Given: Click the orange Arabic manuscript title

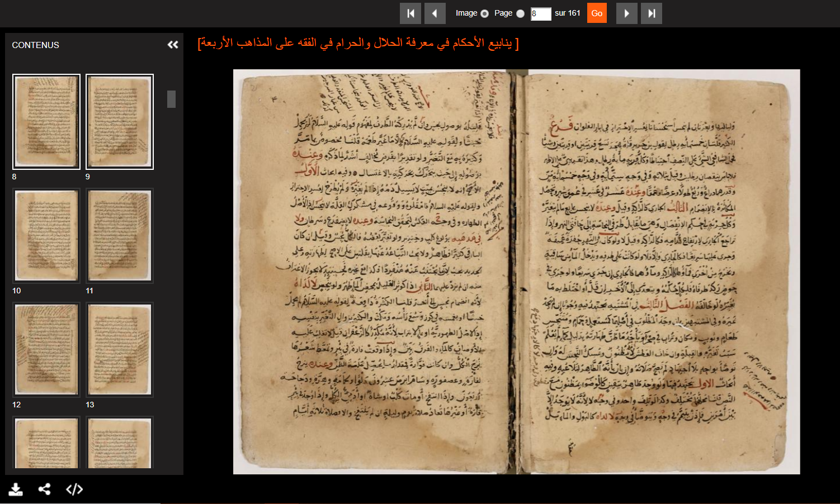Looking at the screenshot, I should coord(358,43).
